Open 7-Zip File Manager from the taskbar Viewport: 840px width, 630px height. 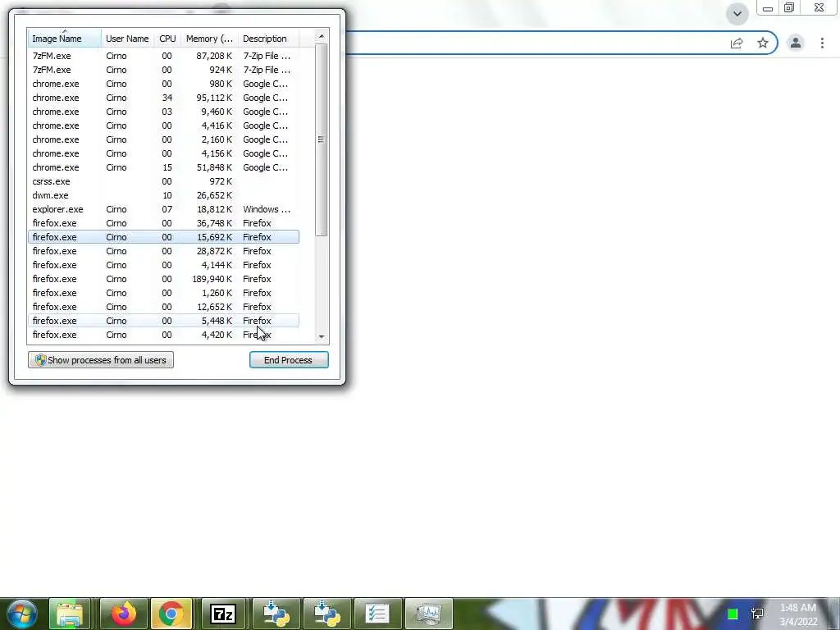pyautogui.click(x=223, y=614)
